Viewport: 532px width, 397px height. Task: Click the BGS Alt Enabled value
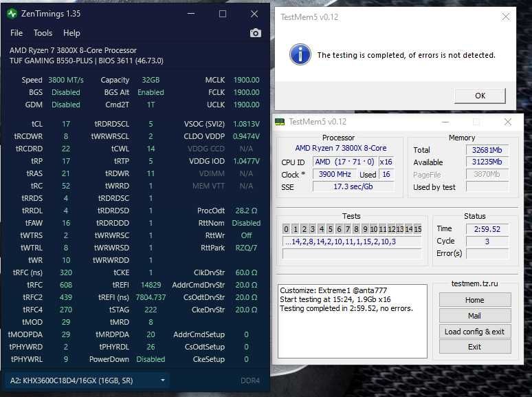pos(151,92)
